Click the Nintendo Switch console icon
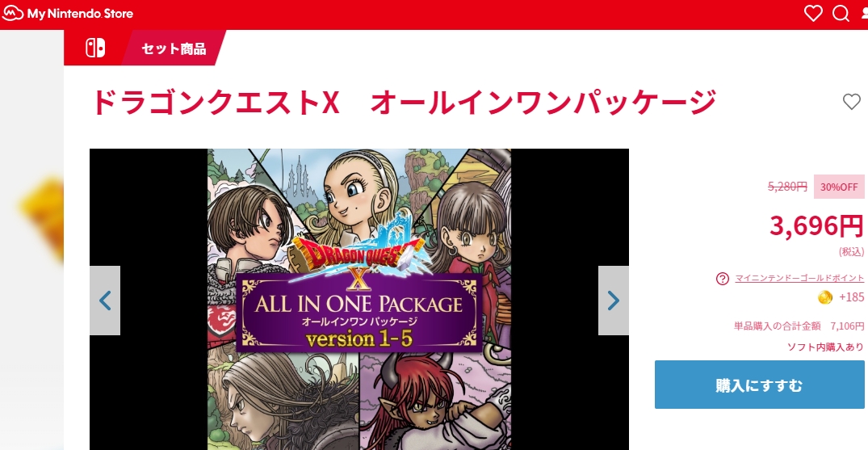This screenshot has height=450, width=868. point(94,48)
